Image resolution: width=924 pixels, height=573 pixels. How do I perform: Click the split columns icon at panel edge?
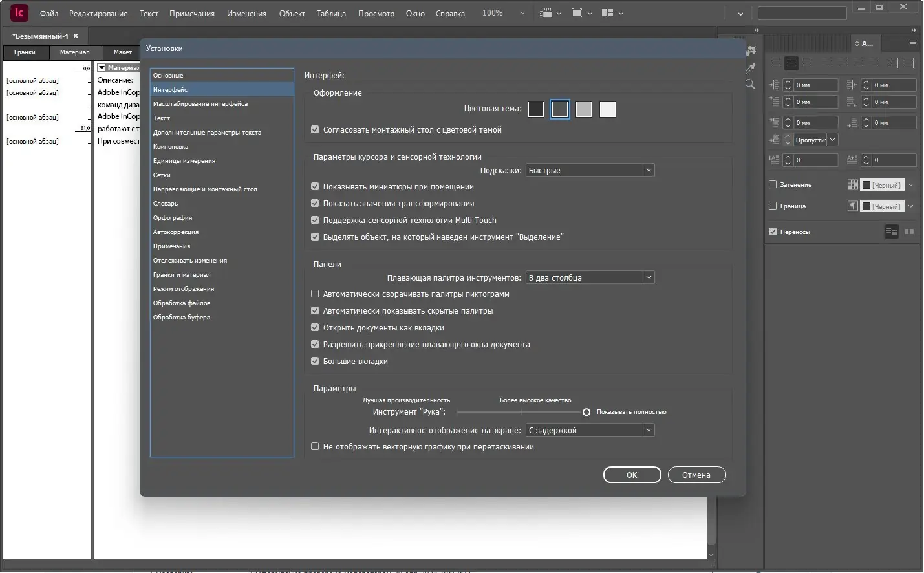[x=909, y=232]
